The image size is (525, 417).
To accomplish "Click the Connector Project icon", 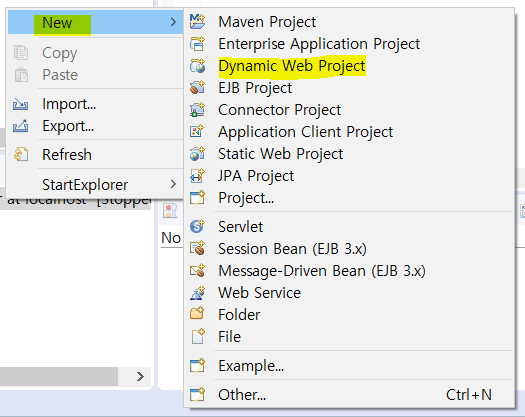I will pos(197,110).
